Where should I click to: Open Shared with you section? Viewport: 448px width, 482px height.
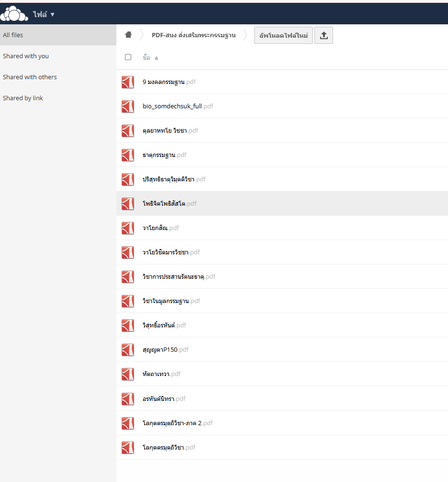[x=26, y=56]
